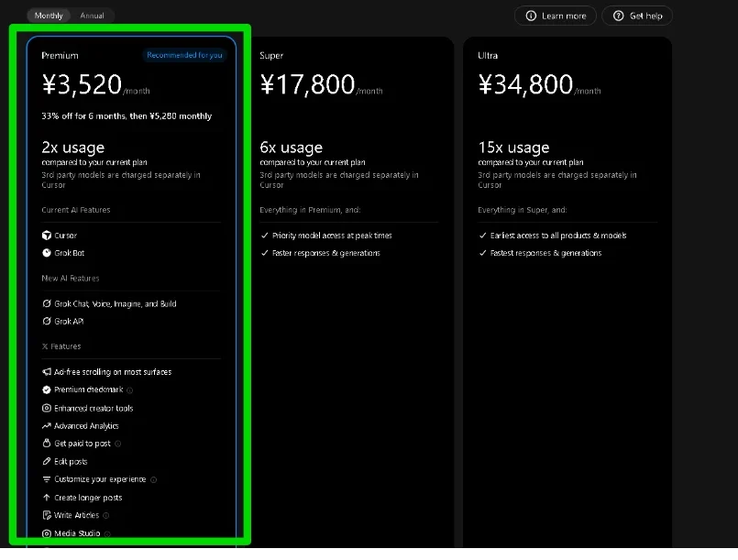Click 'Priority model access at peak times'
This screenshot has width=738, height=560.
point(332,236)
